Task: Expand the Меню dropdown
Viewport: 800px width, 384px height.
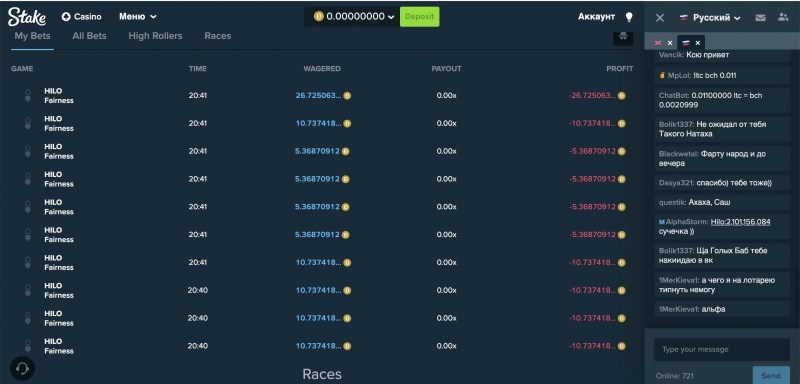Action: (138, 17)
